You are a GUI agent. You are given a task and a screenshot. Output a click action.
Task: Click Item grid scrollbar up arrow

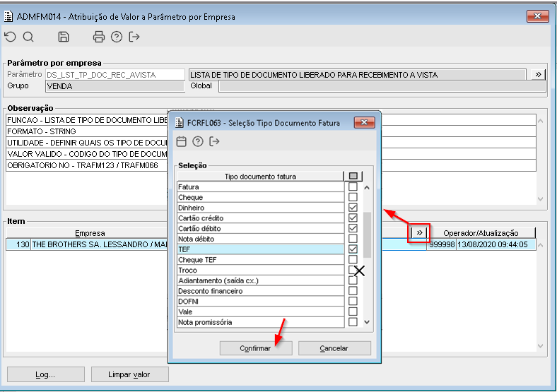point(540,245)
